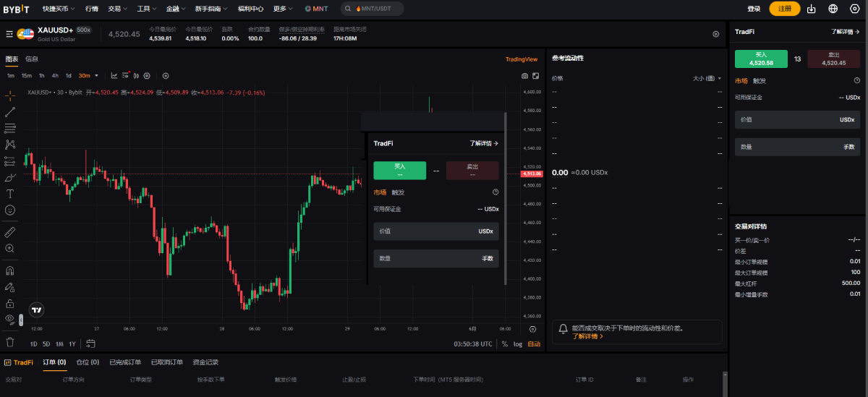Click the 卖出 4,520.45 button
Viewport: 868px width, 397px height.
pyautogui.click(x=833, y=59)
